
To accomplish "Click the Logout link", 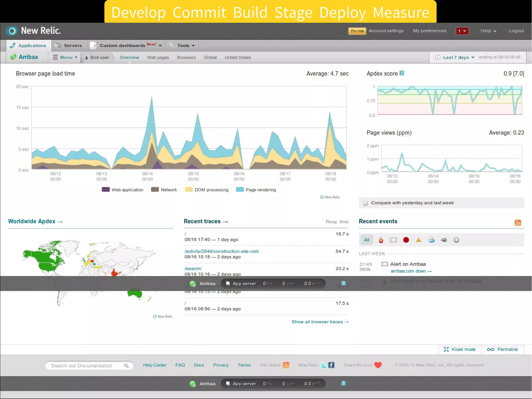I will click(x=516, y=31).
